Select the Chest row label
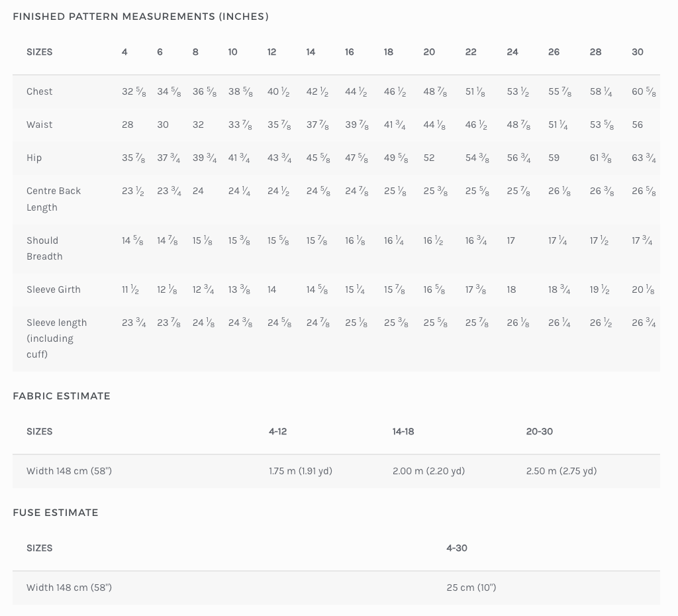 40,91
